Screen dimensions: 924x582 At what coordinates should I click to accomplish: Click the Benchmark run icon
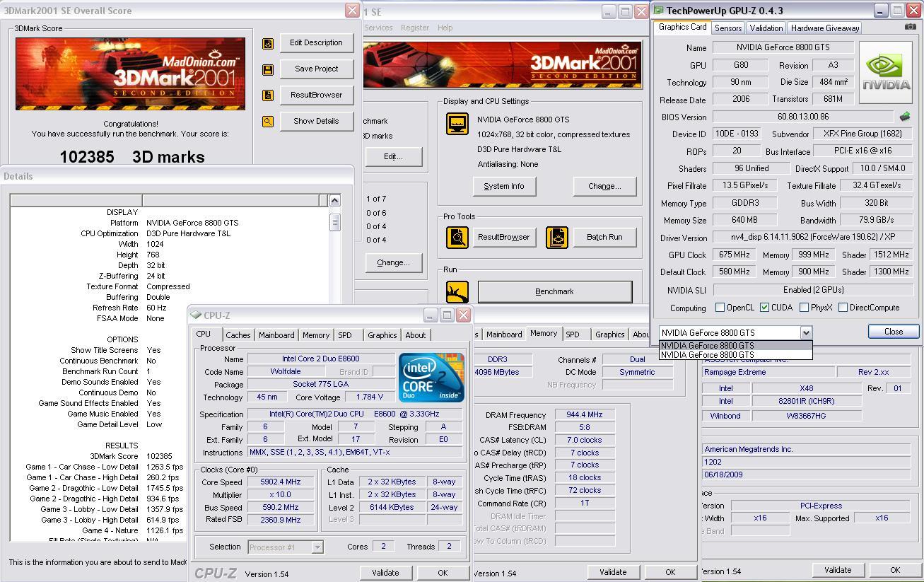pos(457,291)
